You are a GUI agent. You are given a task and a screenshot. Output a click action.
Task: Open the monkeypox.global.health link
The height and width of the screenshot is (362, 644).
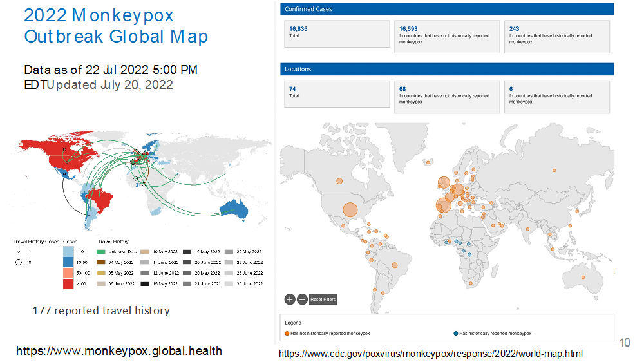click(118, 351)
